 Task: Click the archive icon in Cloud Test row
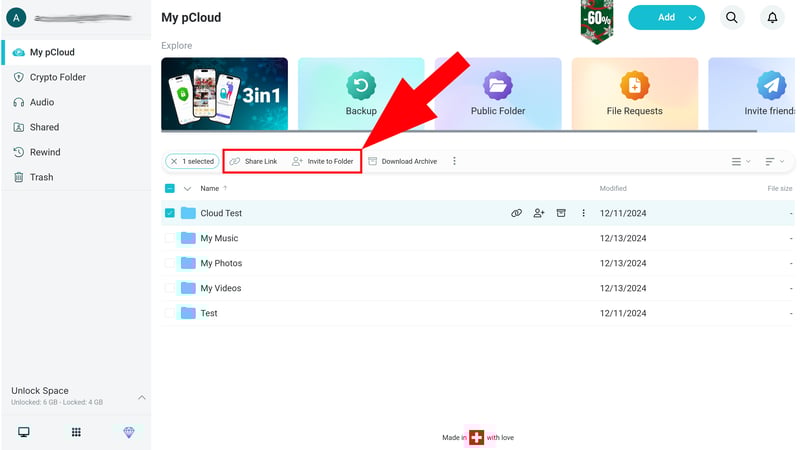(561, 213)
